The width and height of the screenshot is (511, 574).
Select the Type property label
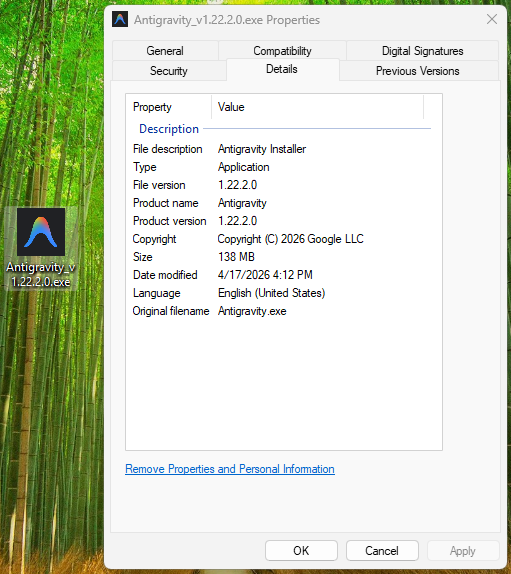click(x=145, y=167)
